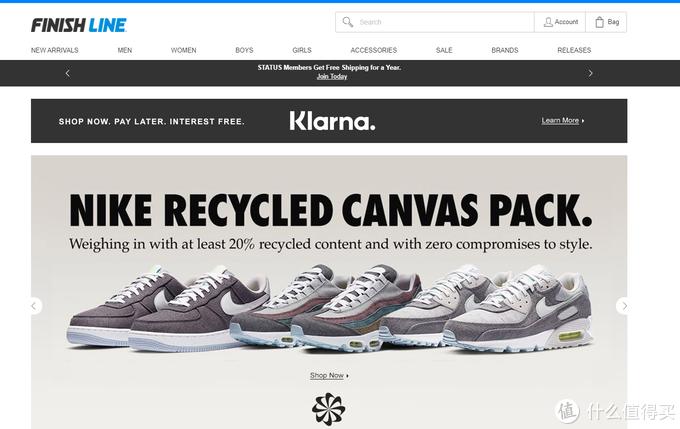The height and width of the screenshot is (429, 680).
Task: Click 'STATUS Members Get Free Shipping' text
Action: 329,68
